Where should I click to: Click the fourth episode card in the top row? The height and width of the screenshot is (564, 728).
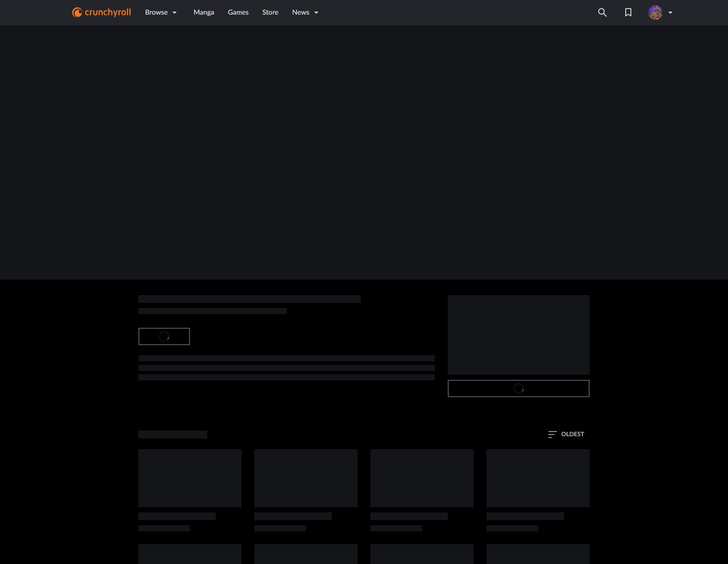coord(538,478)
